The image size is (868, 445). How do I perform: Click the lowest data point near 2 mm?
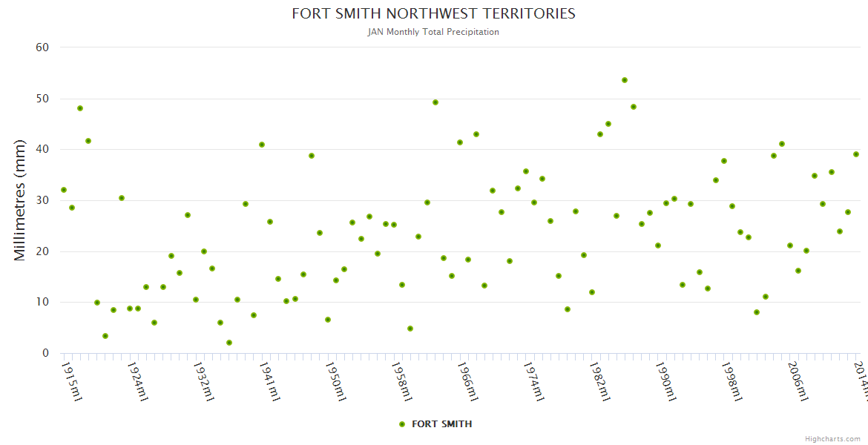pyautogui.click(x=229, y=343)
